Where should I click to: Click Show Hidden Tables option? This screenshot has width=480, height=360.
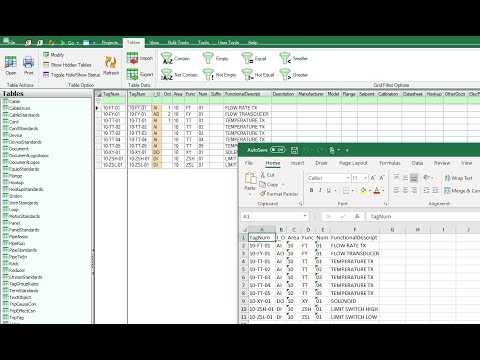(x=67, y=65)
